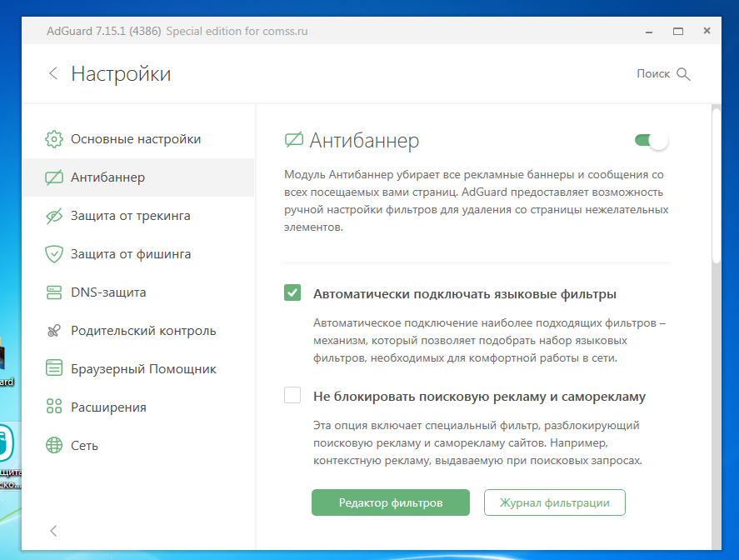This screenshot has width=739, height=560.
Task: Enable Не блокировать поисковую рекламу checkbox
Action: tap(292, 395)
